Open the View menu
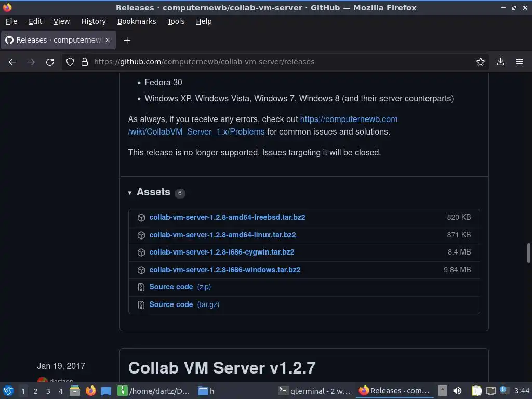This screenshot has height=399, width=532. 61,21
